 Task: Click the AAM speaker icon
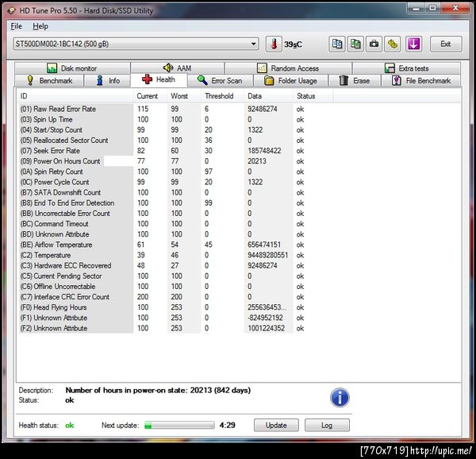(168, 67)
